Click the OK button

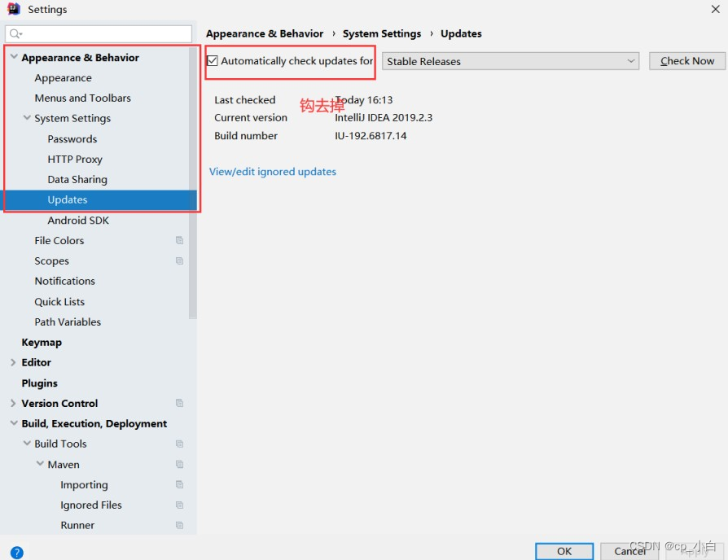[564, 551]
